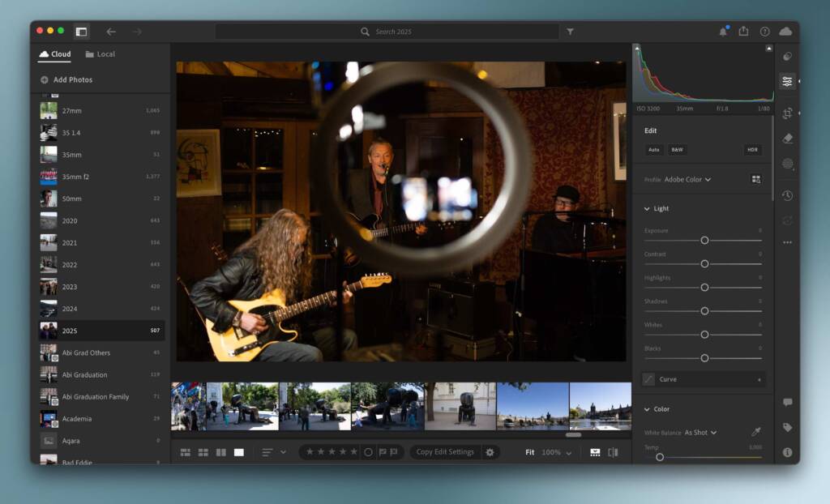Toggle shadow clipping indicator in histogram
This screenshot has height=504, width=830.
pyautogui.click(x=637, y=48)
